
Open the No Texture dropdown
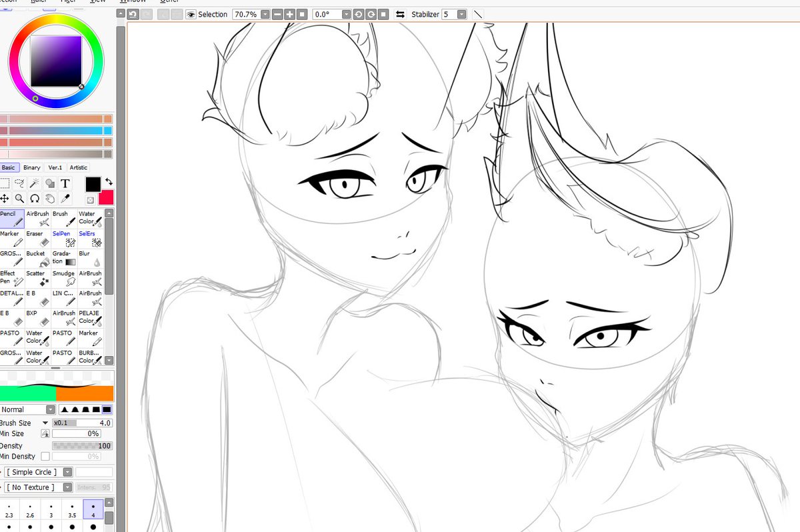[69, 487]
